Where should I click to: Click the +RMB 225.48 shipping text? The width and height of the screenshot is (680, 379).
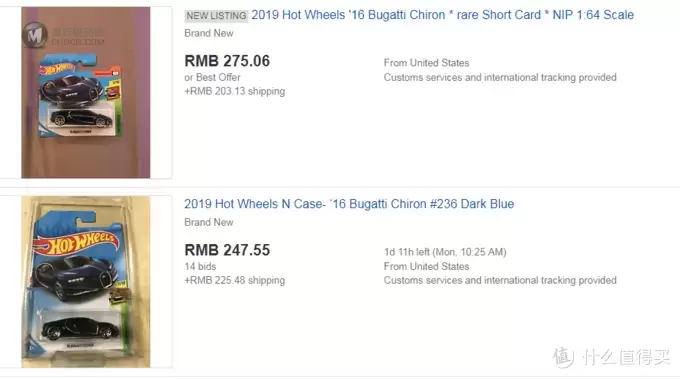[235, 281]
